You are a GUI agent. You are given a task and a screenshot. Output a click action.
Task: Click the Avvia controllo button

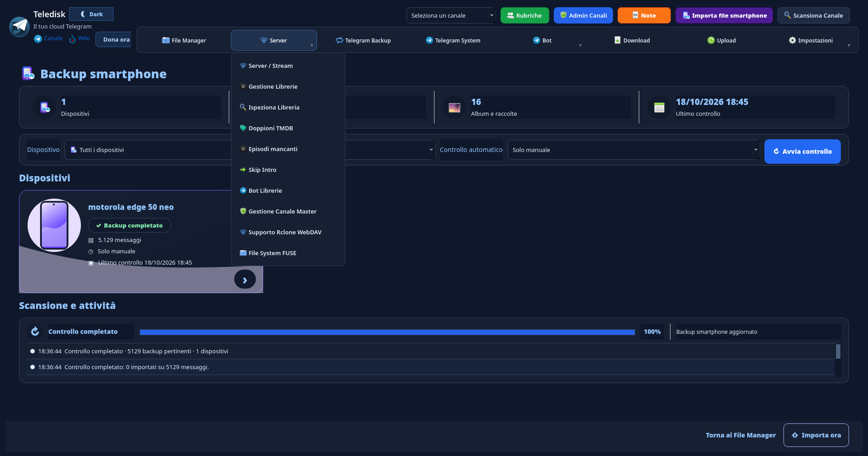802,152
